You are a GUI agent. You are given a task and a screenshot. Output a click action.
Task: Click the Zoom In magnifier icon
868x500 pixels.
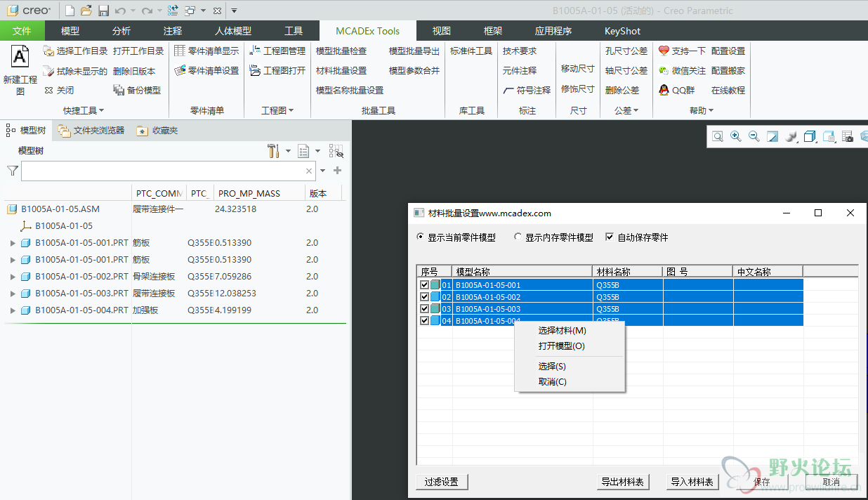(736, 137)
